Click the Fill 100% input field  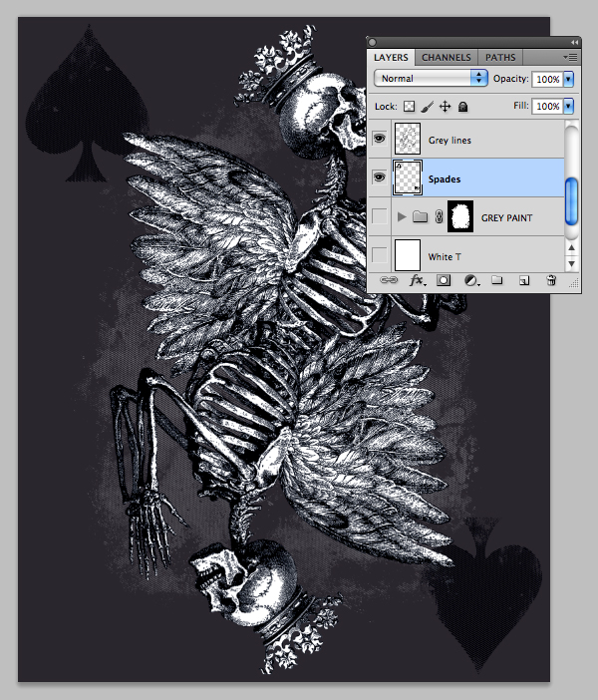[x=547, y=106]
